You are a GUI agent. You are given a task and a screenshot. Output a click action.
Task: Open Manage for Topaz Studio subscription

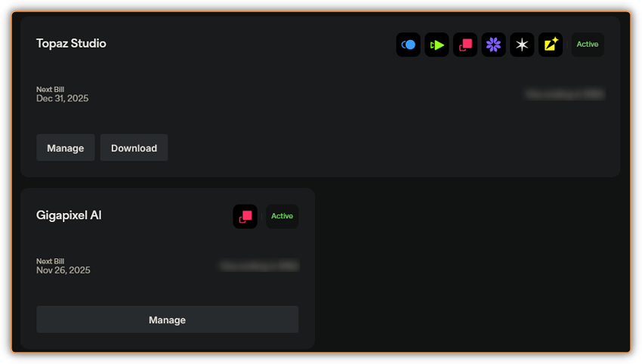click(66, 148)
